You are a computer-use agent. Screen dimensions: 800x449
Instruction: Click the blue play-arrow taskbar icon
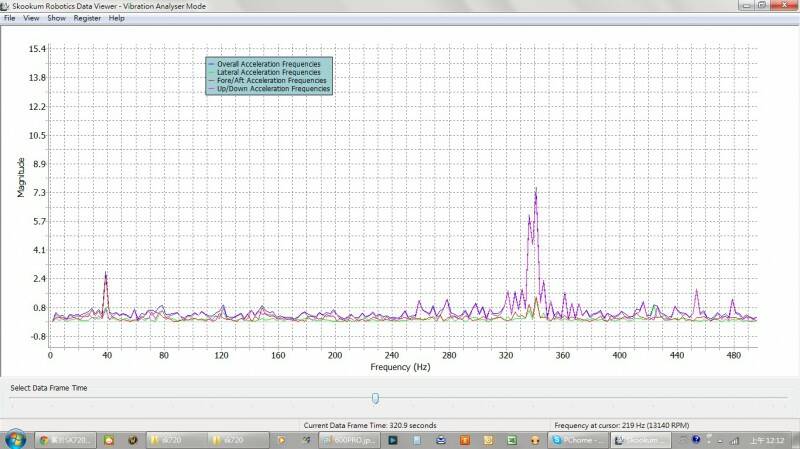[393, 440]
